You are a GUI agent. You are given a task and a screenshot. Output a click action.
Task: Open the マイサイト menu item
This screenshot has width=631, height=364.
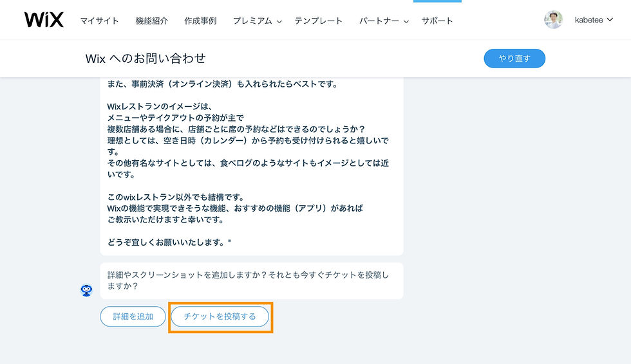point(99,21)
